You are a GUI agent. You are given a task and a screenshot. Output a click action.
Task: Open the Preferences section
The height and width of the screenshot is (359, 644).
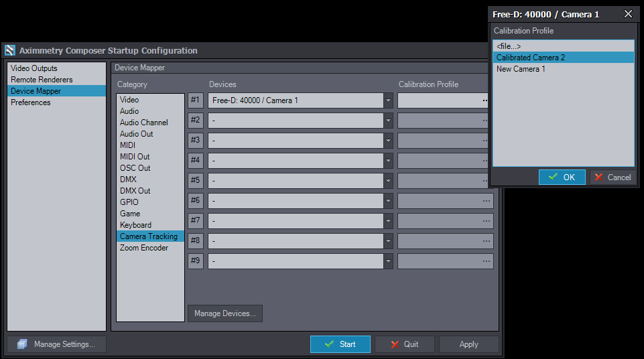(x=30, y=102)
